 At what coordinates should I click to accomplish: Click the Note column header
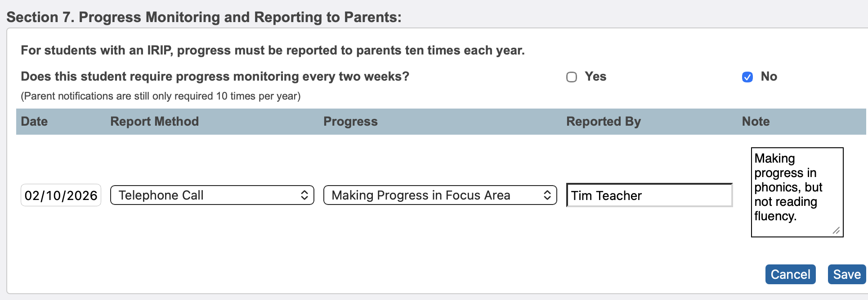coord(755,121)
